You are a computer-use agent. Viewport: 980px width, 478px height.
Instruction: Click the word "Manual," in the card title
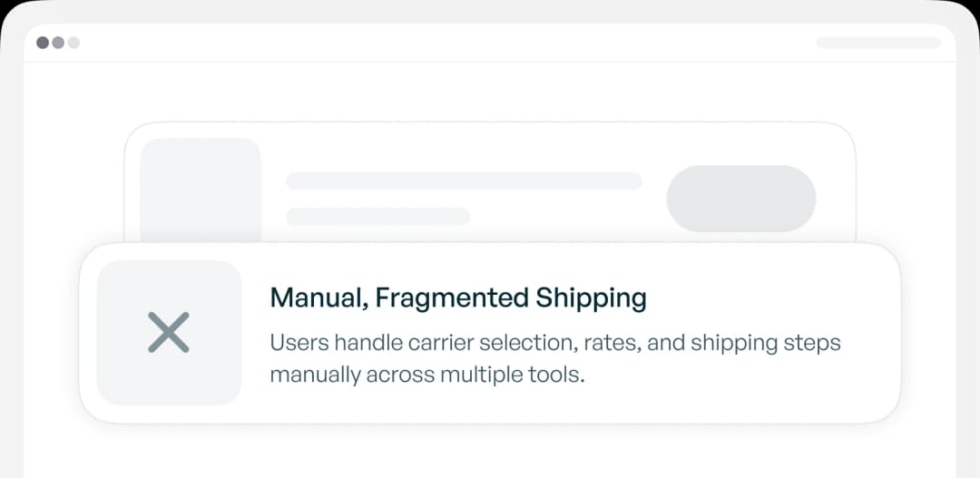318,298
